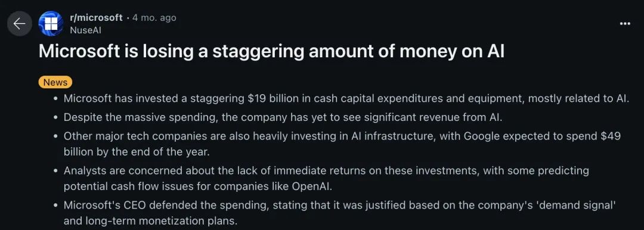Image resolution: width=644 pixels, height=230 pixels.
Task: Open the r/microsoft community avatar
Action: 51,23
